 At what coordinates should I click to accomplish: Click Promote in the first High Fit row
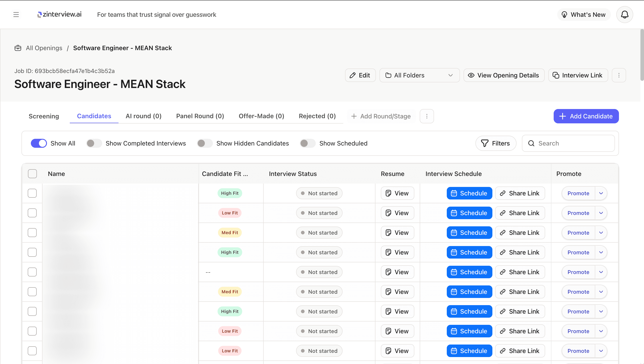[578, 193]
